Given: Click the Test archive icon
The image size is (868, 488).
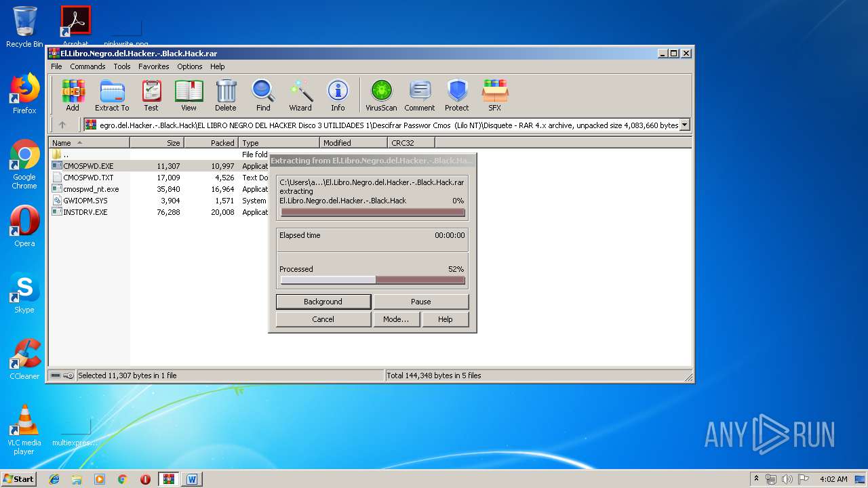Looking at the screenshot, I should pyautogui.click(x=151, y=95).
